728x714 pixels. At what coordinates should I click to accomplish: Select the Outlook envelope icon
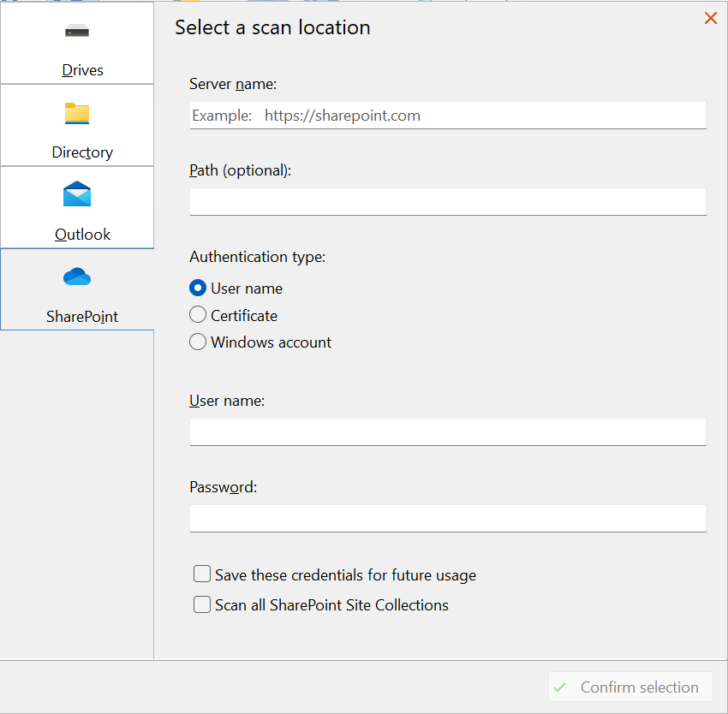76,195
